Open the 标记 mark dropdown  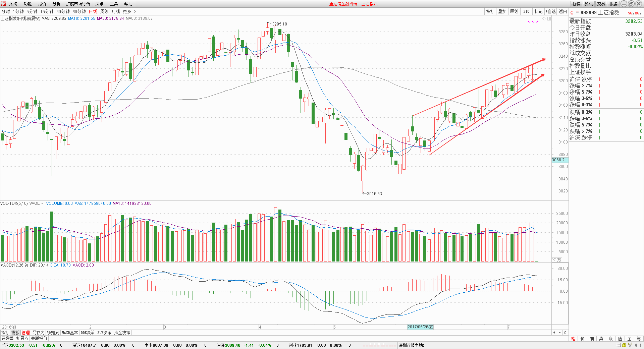coord(538,11)
